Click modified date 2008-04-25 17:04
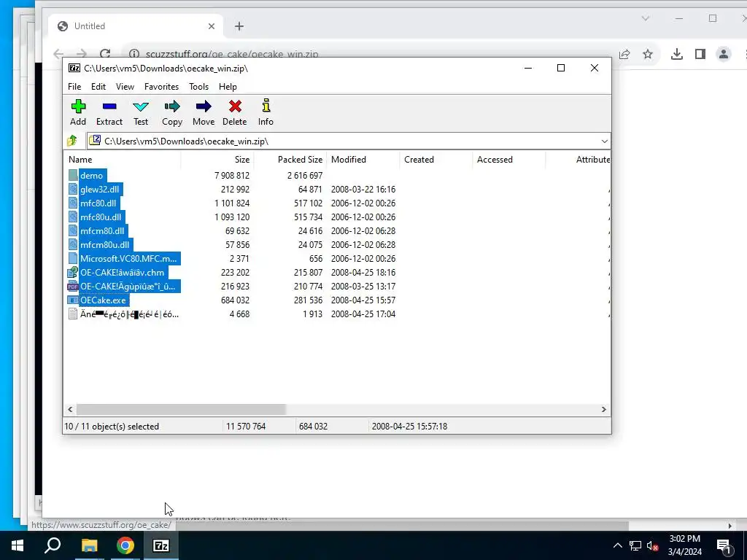The height and width of the screenshot is (560, 747). tap(363, 314)
